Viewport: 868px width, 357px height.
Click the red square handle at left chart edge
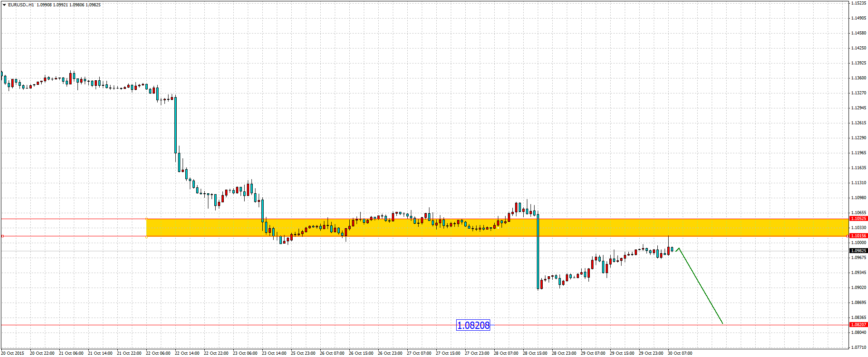3,236
